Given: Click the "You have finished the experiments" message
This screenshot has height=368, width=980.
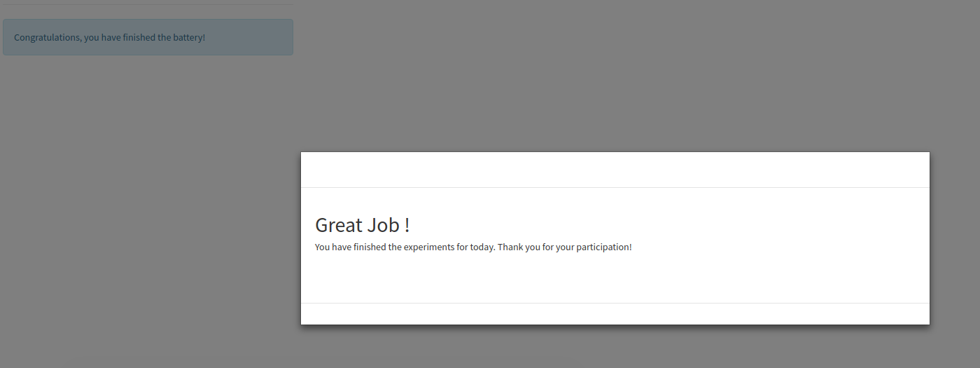Looking at the screenshot, I should [473, 247].
